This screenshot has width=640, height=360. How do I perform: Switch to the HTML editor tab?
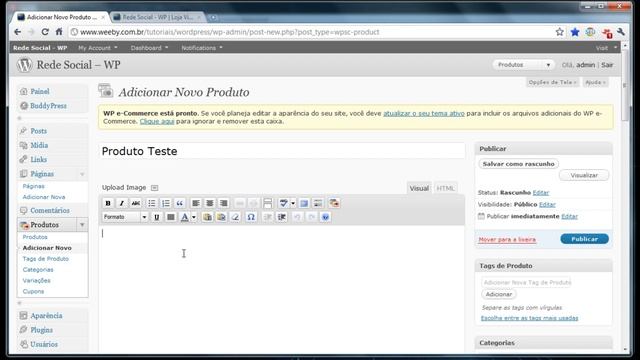[x=445, y=188]
